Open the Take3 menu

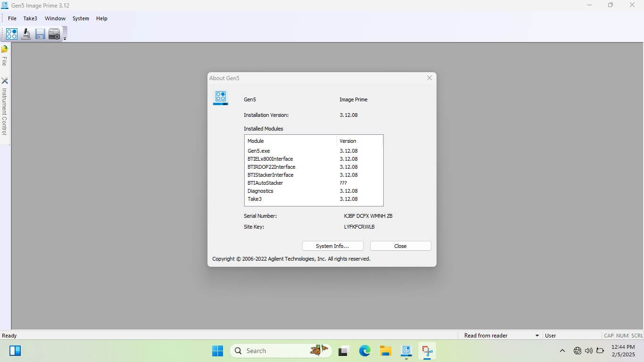click(30, 18)
